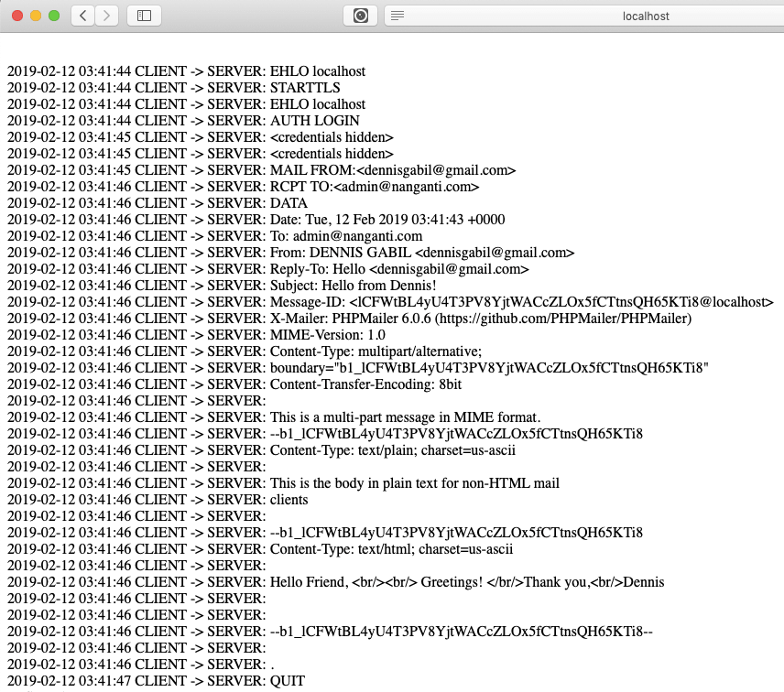Screen dimensions: 784x692
Task: Close the Safari window
Action: [x=18, y=16]
